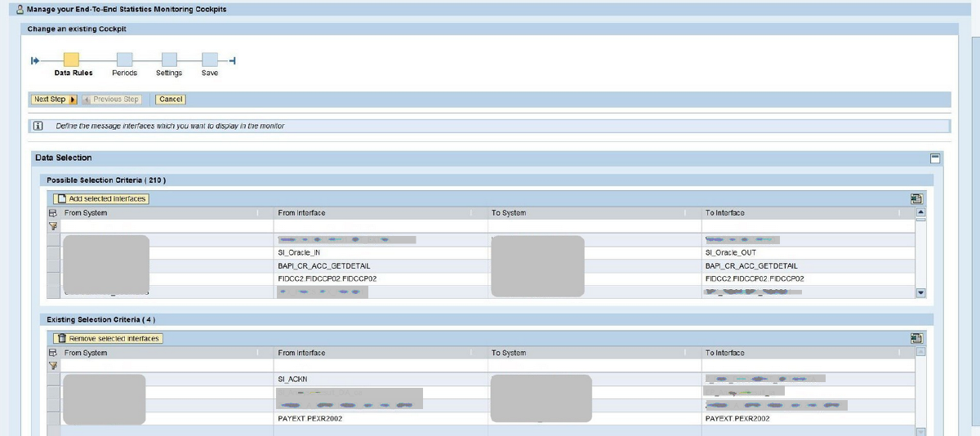980x436 pixels.
Task: Click Remove selected interfaces button
Action: coord(108,338)
